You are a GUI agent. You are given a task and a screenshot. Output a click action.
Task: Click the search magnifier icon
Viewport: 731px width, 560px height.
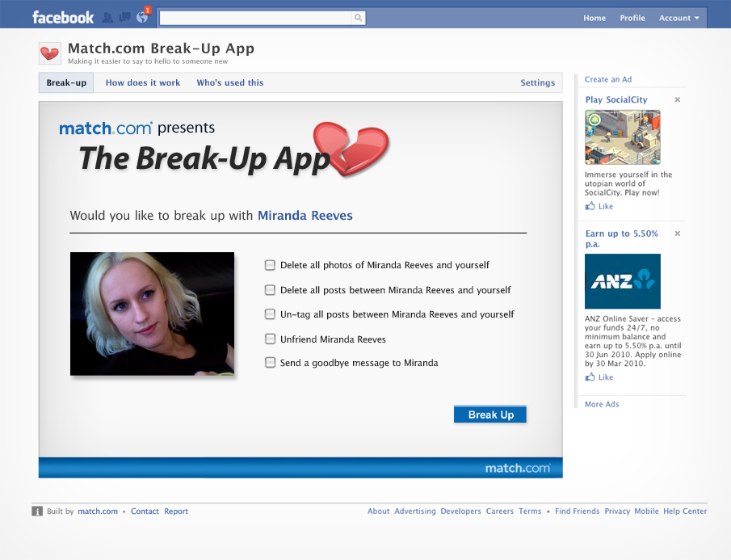coord(358,17)
